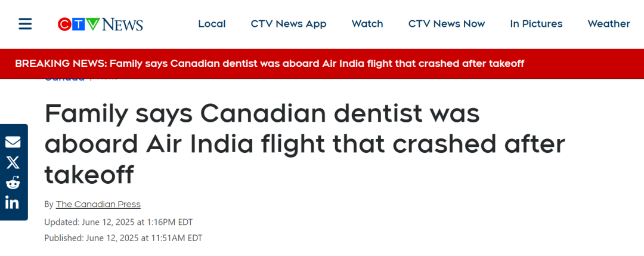Share article via email icon
The width and height of the screenshot is (644, 256).
pos(13,142)
